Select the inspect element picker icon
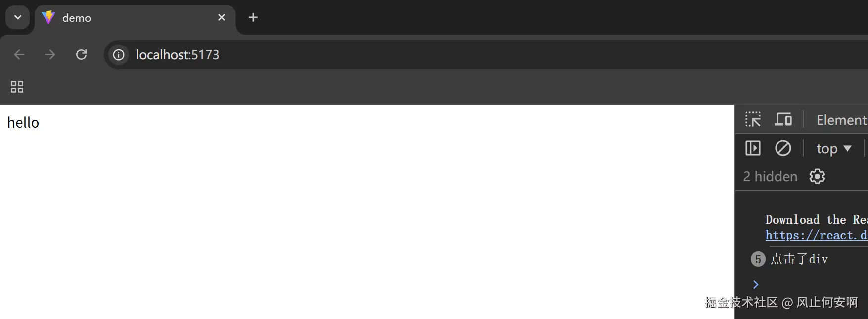 pyautogui.click(x=753, y=119)
